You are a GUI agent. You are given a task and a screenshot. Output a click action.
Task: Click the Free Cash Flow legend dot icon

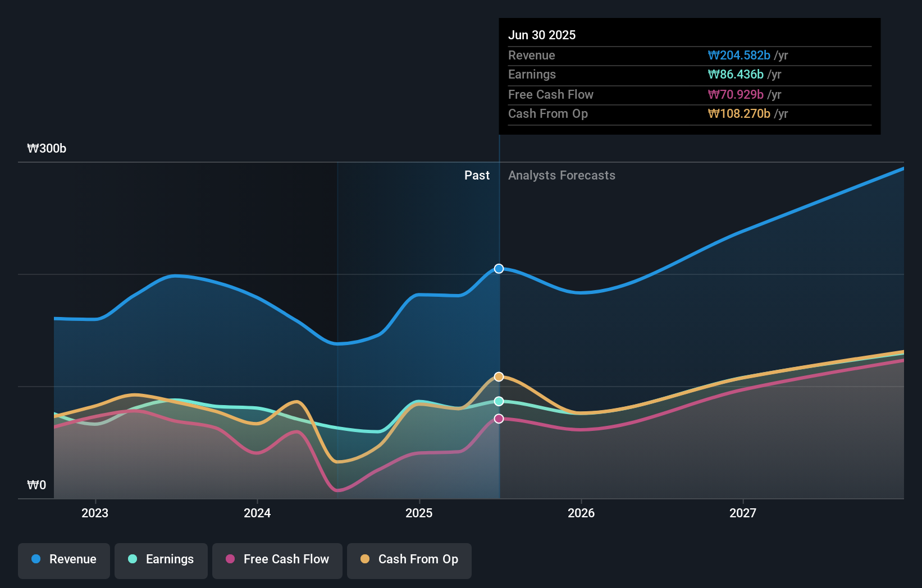click(230, 559)
